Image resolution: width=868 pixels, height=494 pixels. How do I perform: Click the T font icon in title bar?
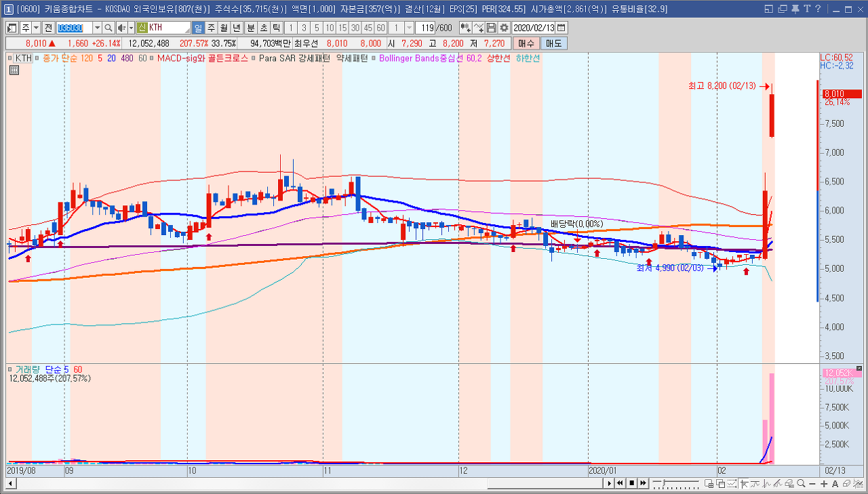coord(806,9)
